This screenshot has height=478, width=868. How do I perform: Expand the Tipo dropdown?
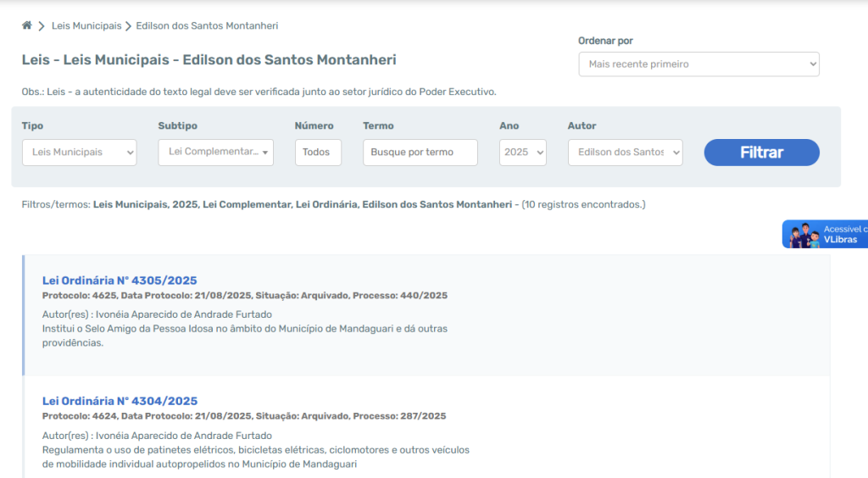pyautogui.click(x=79, y=153)
